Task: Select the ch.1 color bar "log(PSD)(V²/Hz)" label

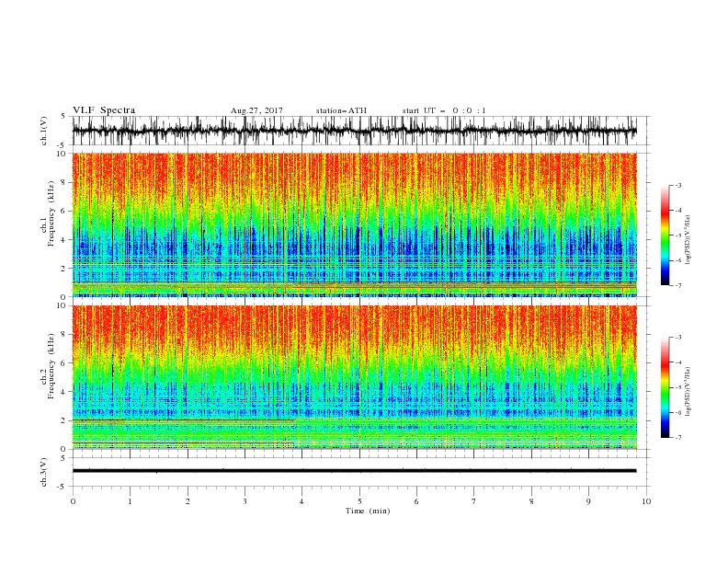Action: click(x=688, y=240)
